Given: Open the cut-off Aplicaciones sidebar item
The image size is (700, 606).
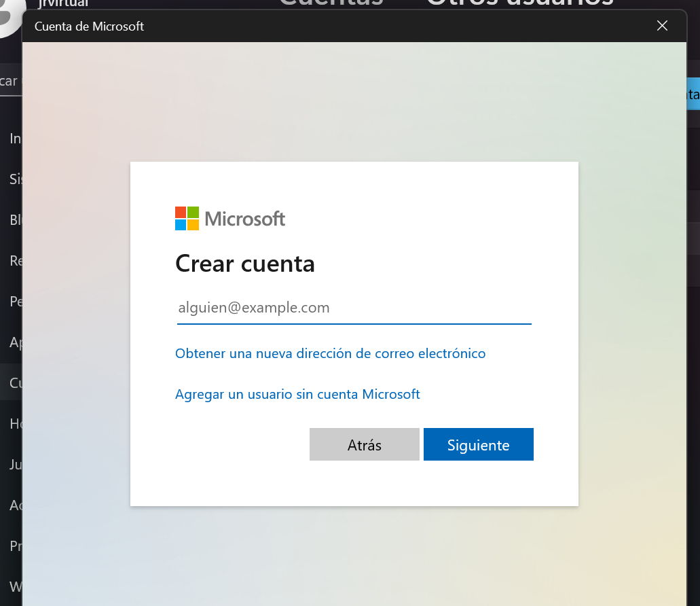Looking at the screenshot, I should click(14, 342).
